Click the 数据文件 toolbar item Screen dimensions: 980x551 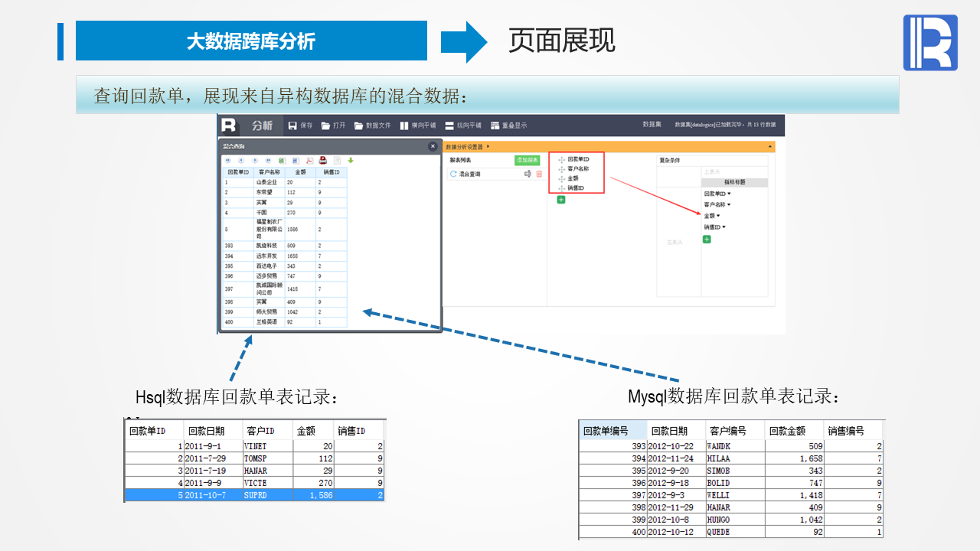tap(372, 126)
